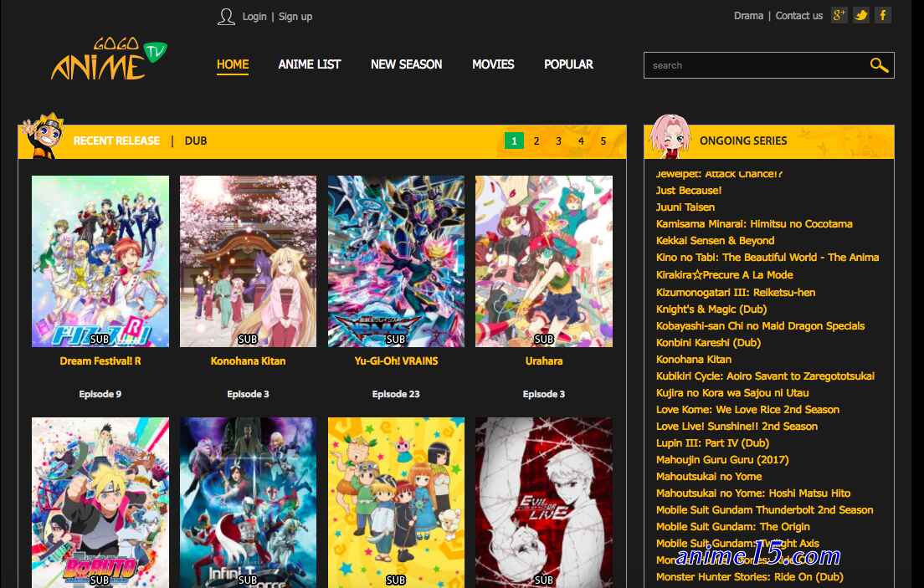Open Love Live! Sunshine!! 2nd Season
The height and width of the screenshot is (588, 924).
(737, 426)
